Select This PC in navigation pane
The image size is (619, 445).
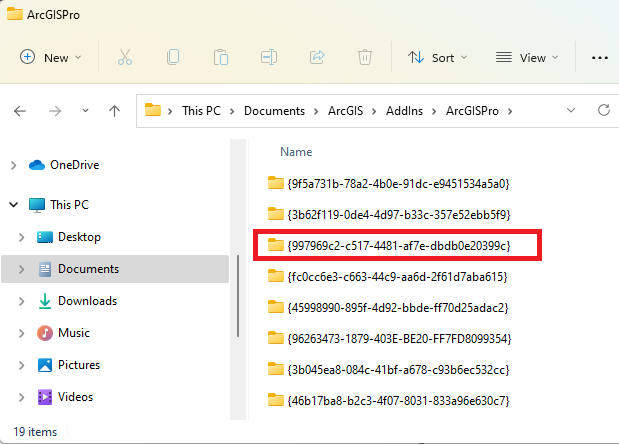click(59, 205)
